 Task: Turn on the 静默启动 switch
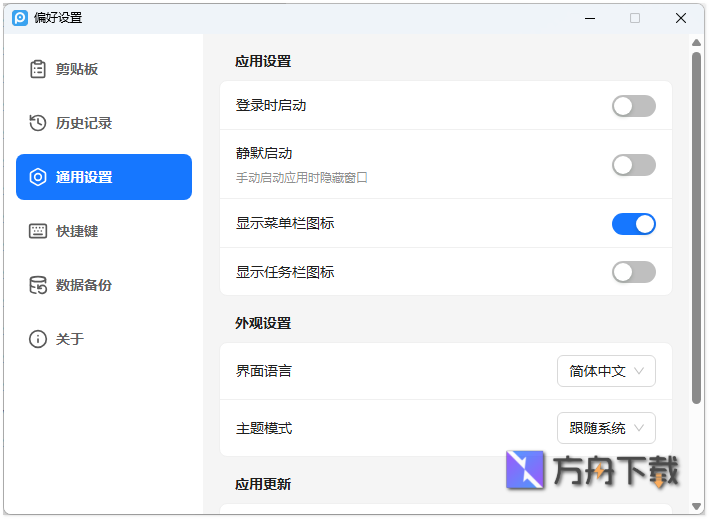click(x=633, y=165)
